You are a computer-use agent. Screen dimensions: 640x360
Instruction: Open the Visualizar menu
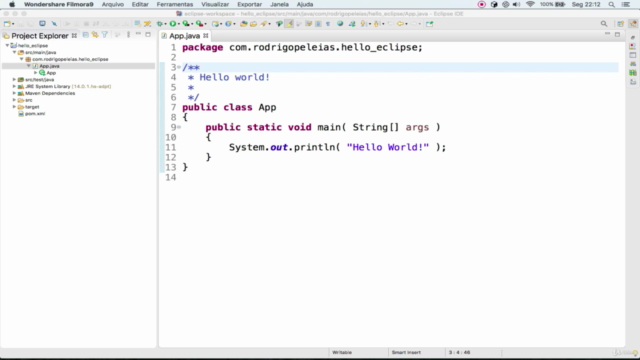pyautogui.click(x=215, y=4)
